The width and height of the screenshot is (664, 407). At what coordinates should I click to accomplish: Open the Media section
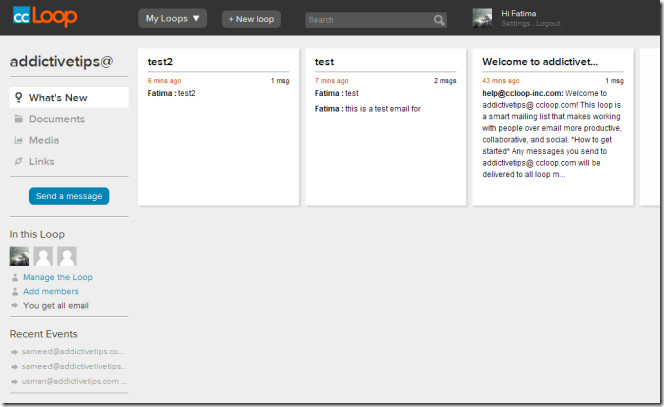pyautogui.click(x=44, y=140)
